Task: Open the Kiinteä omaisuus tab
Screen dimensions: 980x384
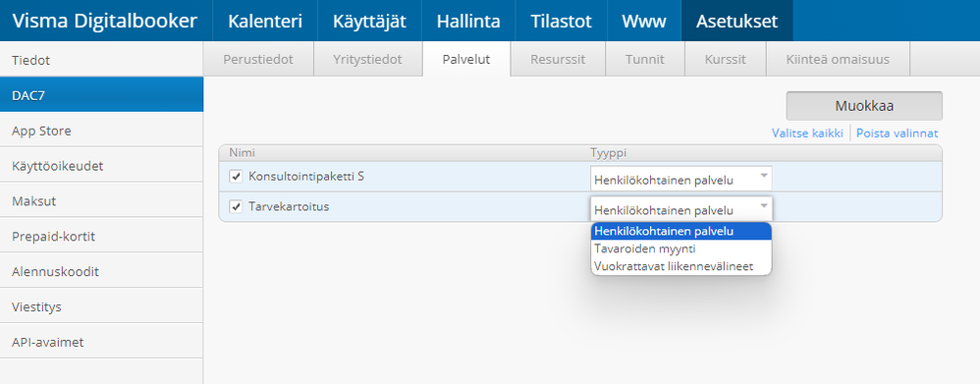Action: 838,59
